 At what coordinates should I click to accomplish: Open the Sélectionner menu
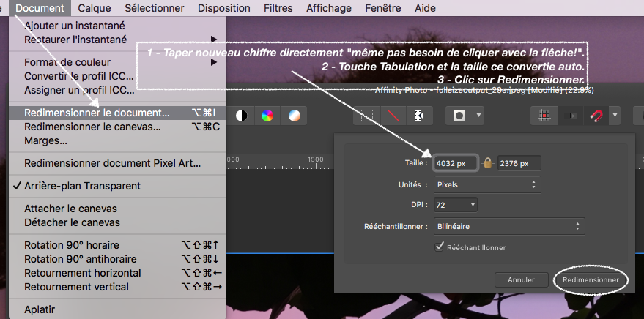(155, 8)
